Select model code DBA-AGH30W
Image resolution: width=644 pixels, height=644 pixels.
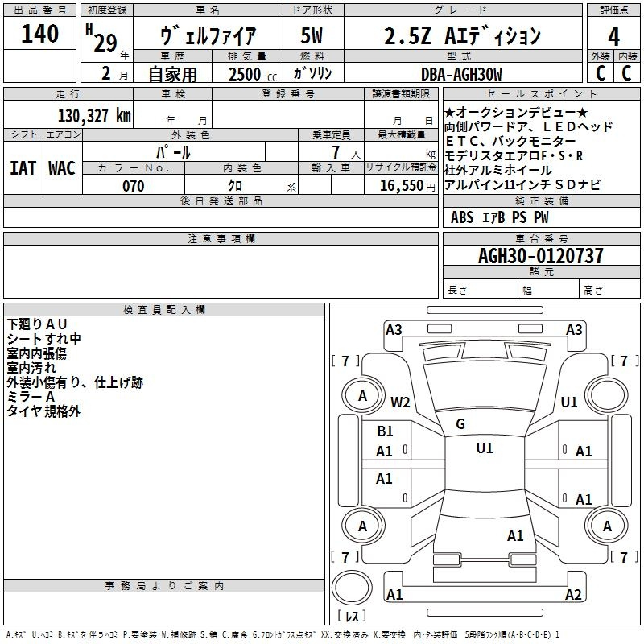click(x=461, y=74)
